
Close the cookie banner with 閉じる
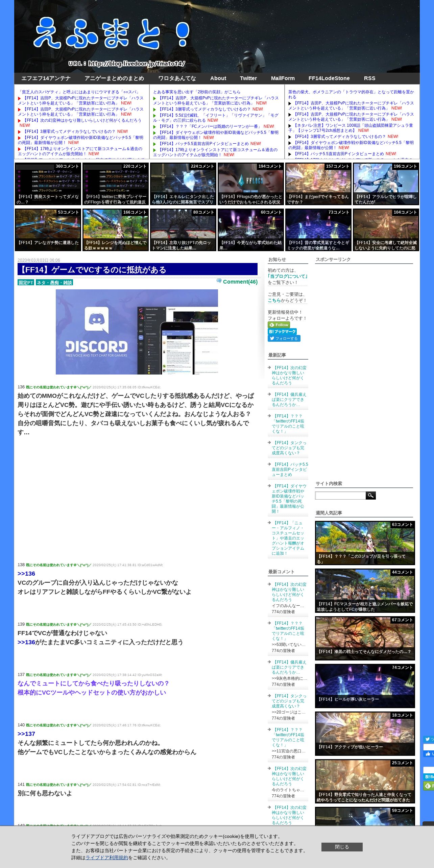tap(342, 847)
